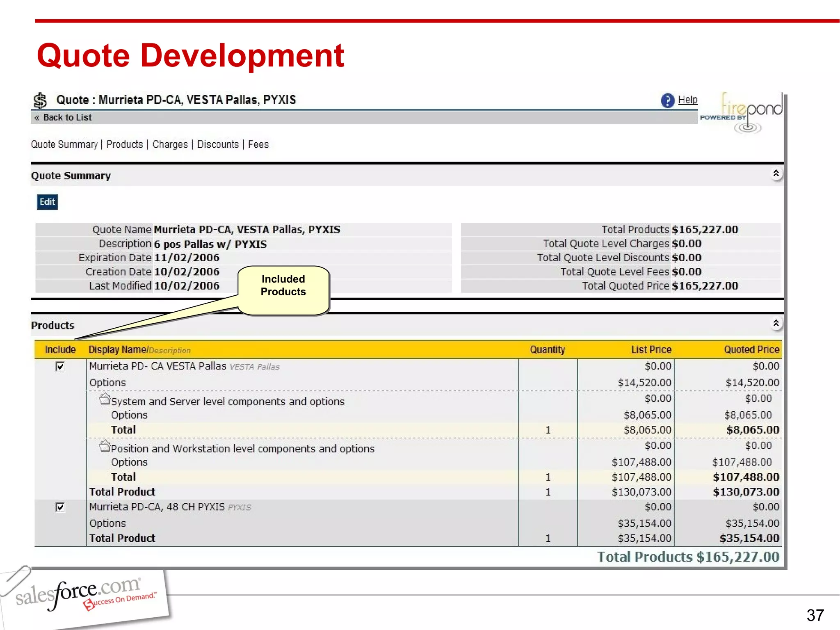Click the salesforce.com logo
The image size is (840, 630).
85,593
